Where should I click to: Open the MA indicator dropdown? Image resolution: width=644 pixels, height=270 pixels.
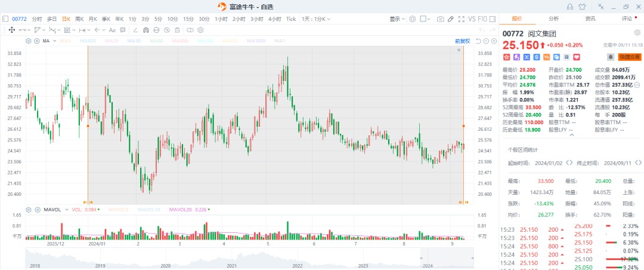click(53, 41)
